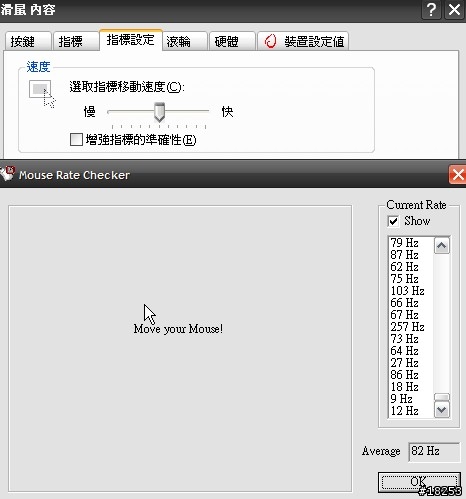Click the rate list scroll up arrow
466x499 pixels.
[442, 246]
